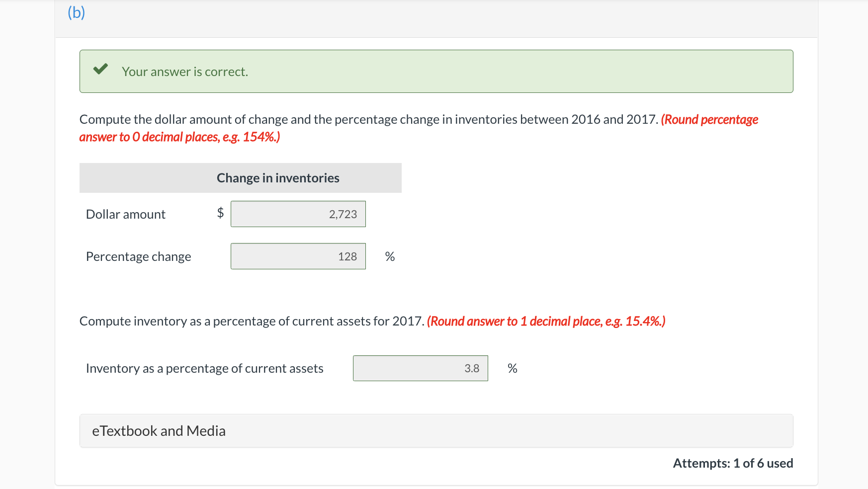The height and width of the screenshot is (489, 868).
Task: Click the red rounding instruction for one decimal place
Action: point(546,321)
